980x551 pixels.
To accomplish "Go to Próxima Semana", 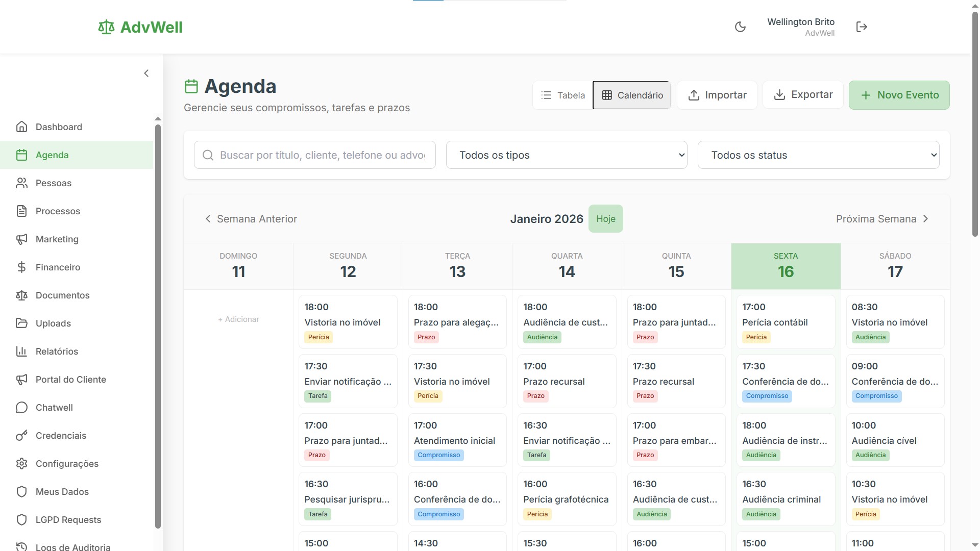I will [x=882, y=219].
